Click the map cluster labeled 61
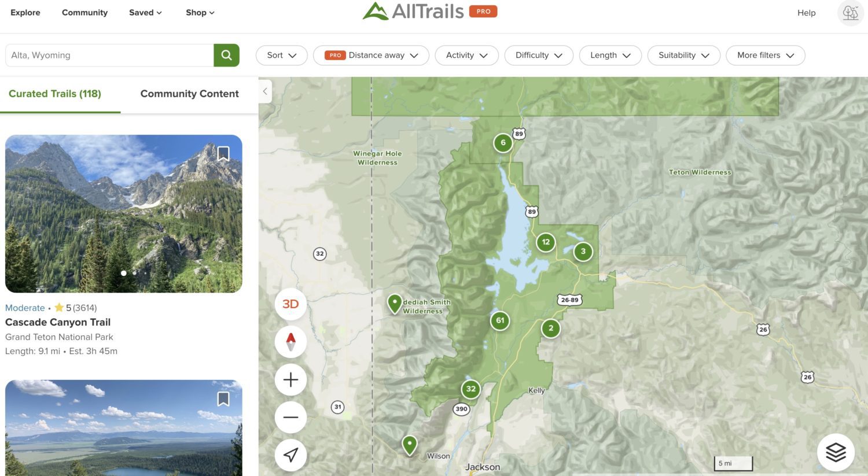 [499, 320]
